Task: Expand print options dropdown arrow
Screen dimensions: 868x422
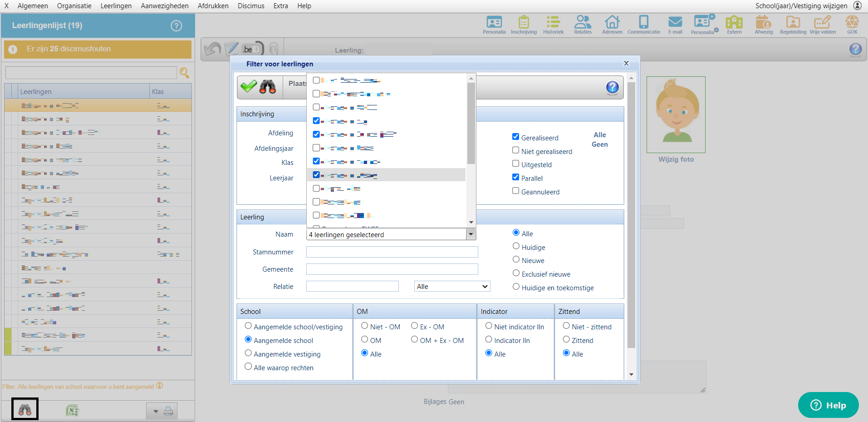Action: tap(156, 412)
